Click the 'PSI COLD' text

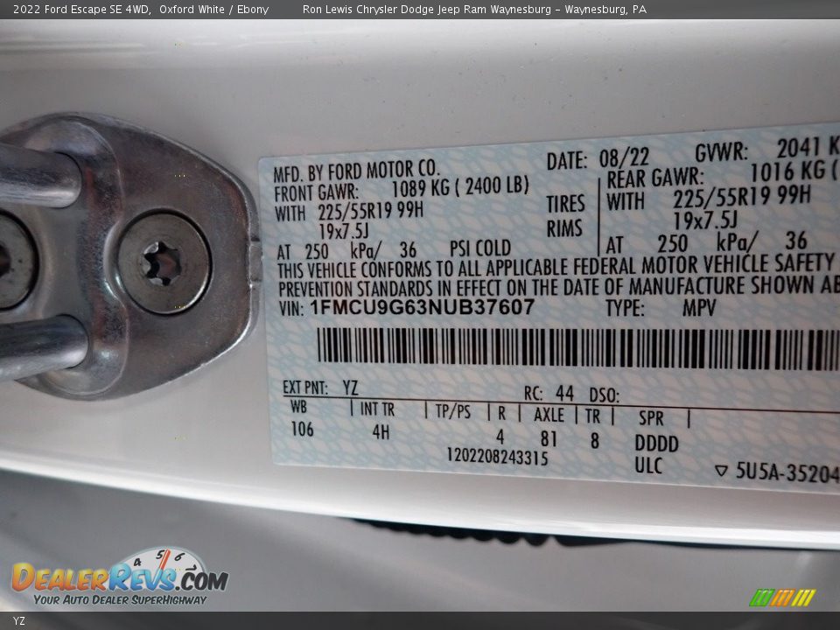point(480,248)
